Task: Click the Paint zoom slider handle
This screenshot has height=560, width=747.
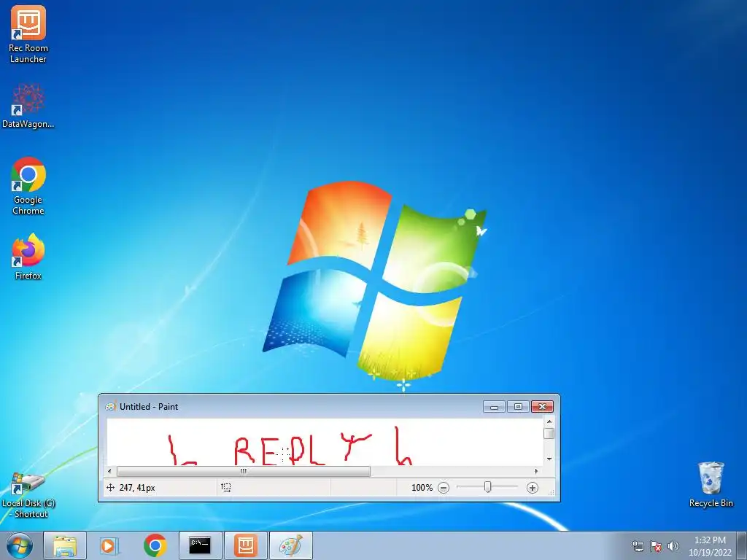Action: tap(487, 487)
